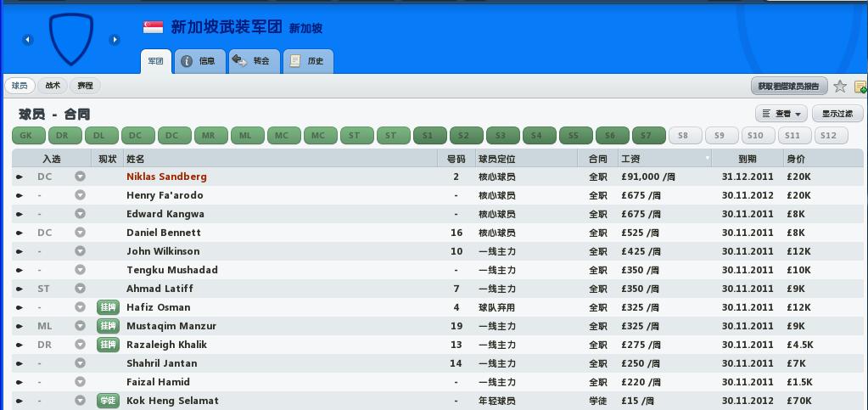The width and height of the screenshot is (868, 410).
Task: Click the Singapore flag icon
Action: pos(153,27)
